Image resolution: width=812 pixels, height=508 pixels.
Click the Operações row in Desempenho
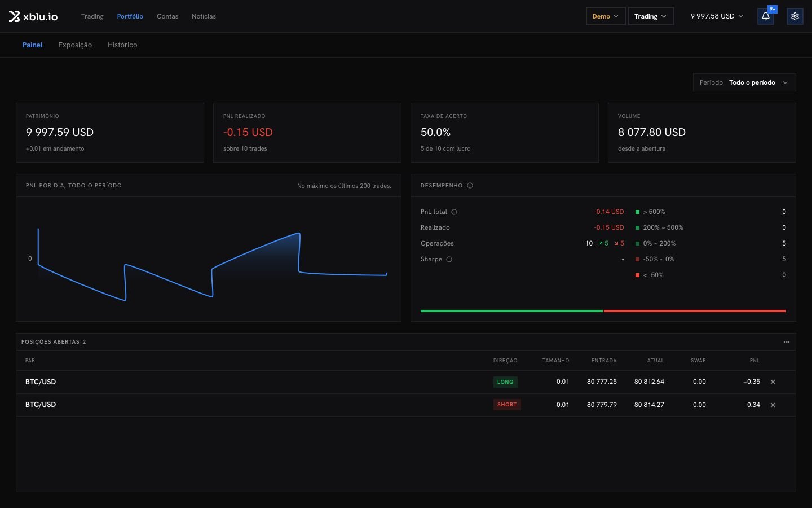(522, 244)
